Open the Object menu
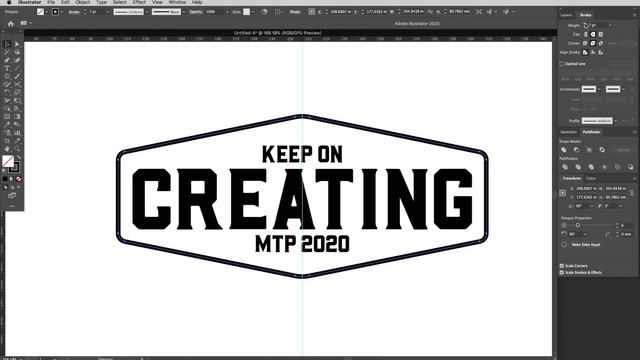 point(83,2)
